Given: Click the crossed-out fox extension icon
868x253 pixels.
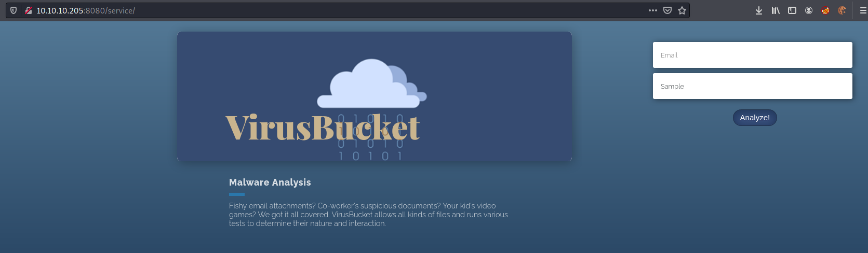Looking at the screenshot, I should click(x=825, y=10).
